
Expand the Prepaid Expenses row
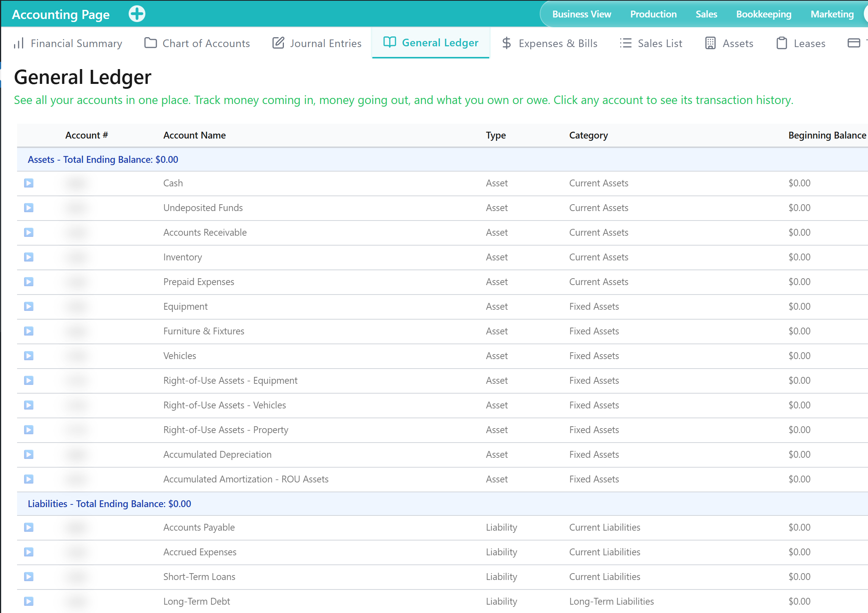tap(29, 282)
